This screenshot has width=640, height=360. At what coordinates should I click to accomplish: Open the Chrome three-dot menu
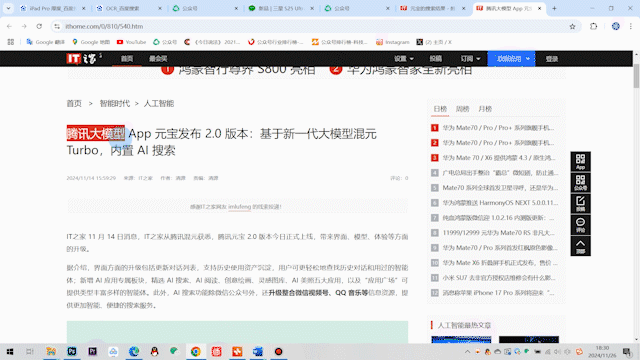click(631, 26)
